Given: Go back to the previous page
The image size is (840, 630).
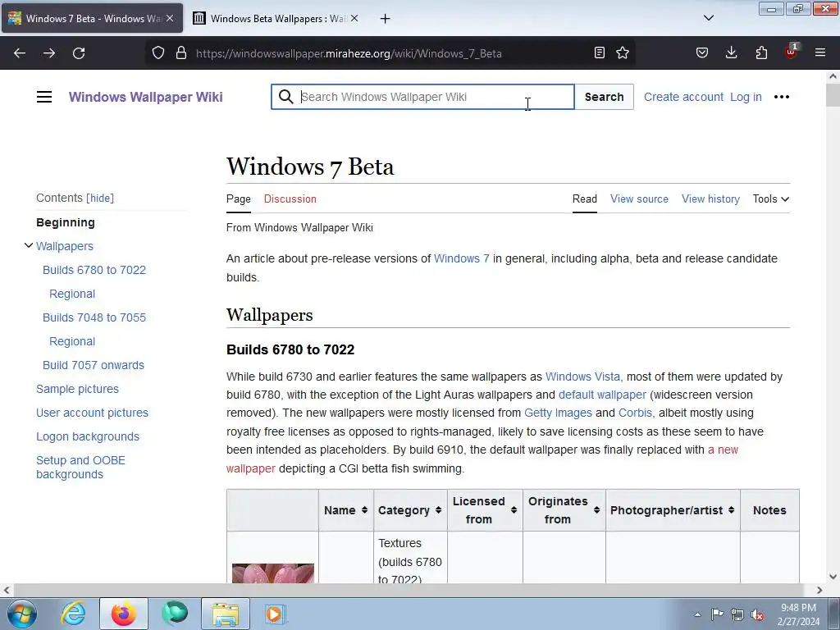Looking at the screenshot, I should point(20,53).
